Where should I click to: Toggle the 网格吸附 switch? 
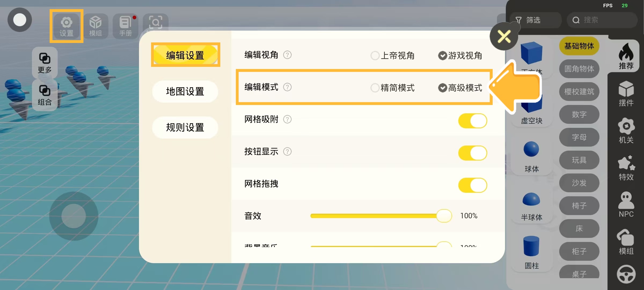point(473,121)
